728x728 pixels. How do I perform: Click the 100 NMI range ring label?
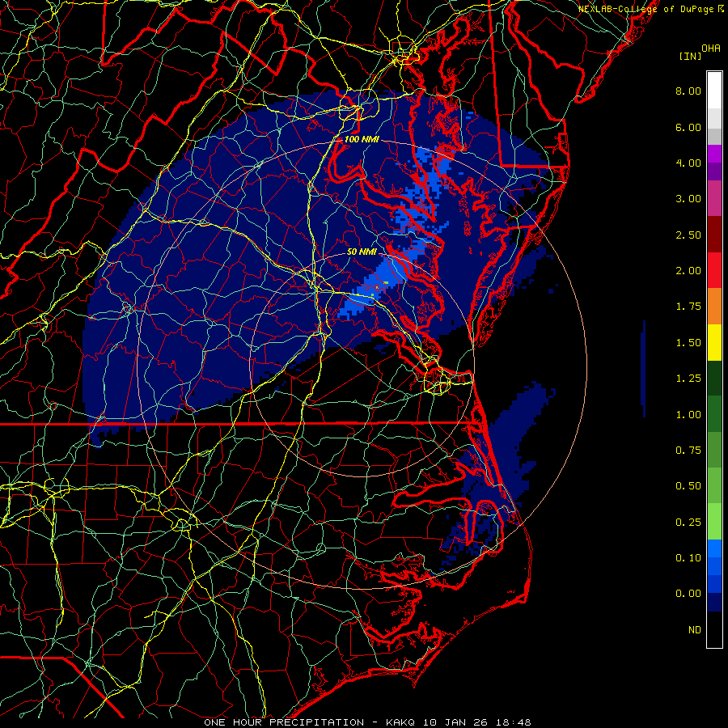click(362, 139)
